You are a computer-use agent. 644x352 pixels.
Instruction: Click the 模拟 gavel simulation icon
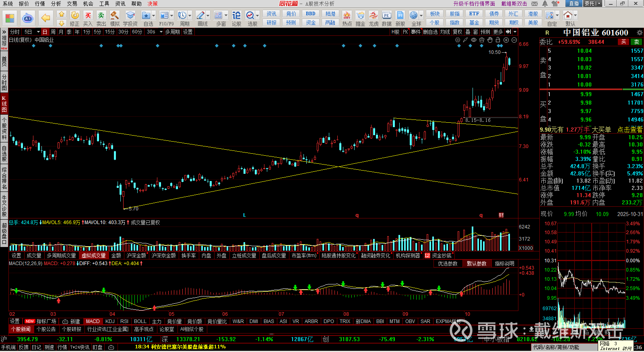click(115, 19)
